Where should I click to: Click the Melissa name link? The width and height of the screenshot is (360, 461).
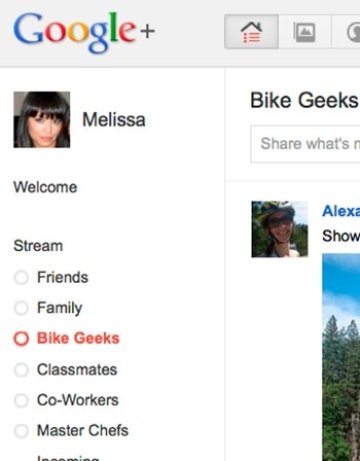pos(114,120)
